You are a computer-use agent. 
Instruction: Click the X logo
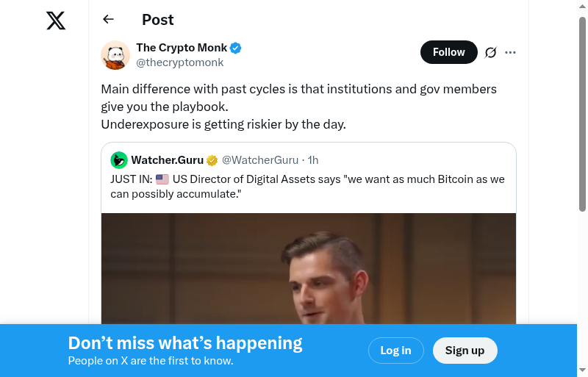click(56, 21)
